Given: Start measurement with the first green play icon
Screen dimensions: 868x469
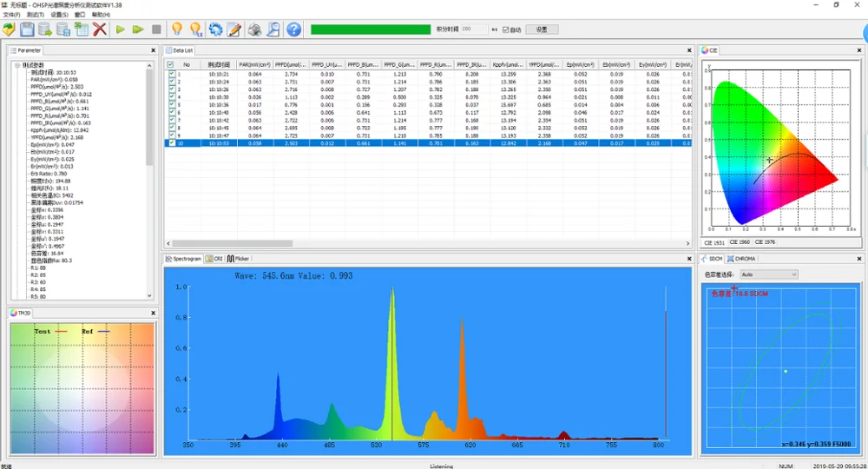Looking at the screenshot, I should pyautogui.click(x=120, y=30).
